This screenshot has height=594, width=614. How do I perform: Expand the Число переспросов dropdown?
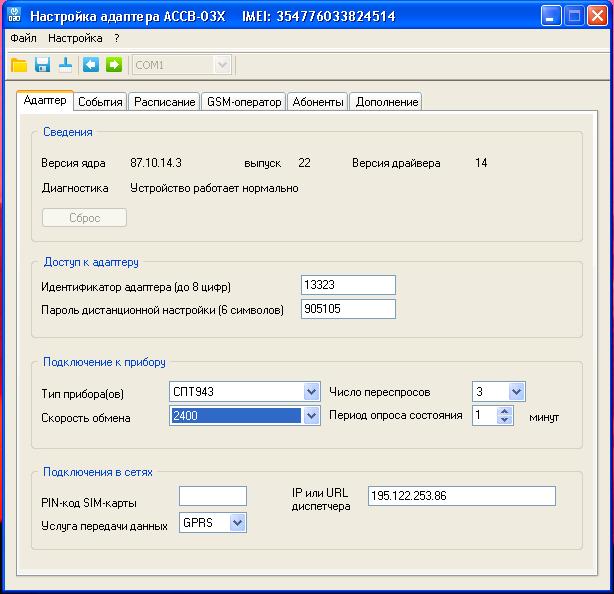tap(516, 392)
